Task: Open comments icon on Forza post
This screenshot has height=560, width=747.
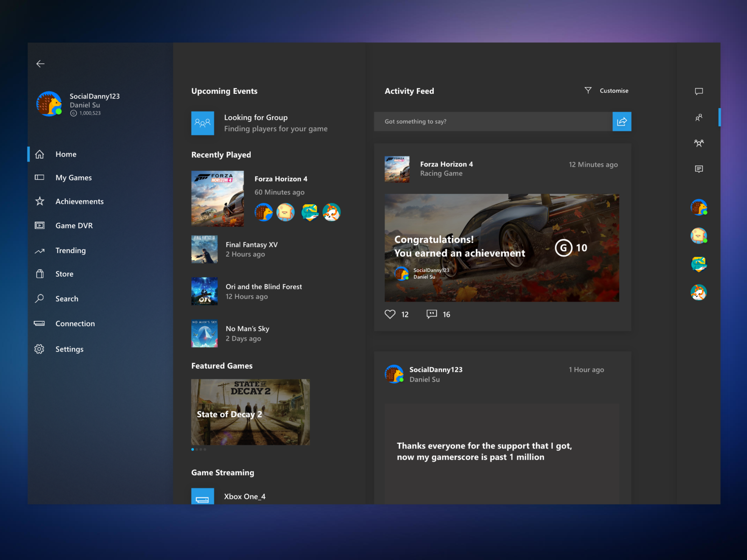Action: pyautogui.click(x=432, y=314)
